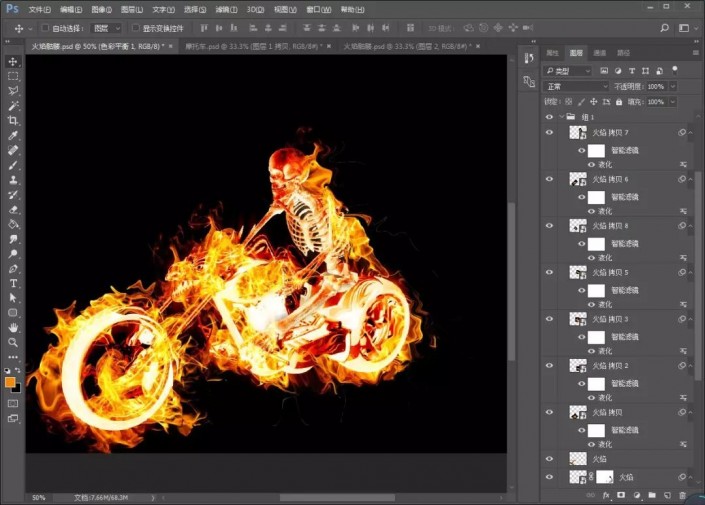The height and width of the screenshot is (505, 705).
Task: Select the Clone Stamp tool
Action: [13, 180]
